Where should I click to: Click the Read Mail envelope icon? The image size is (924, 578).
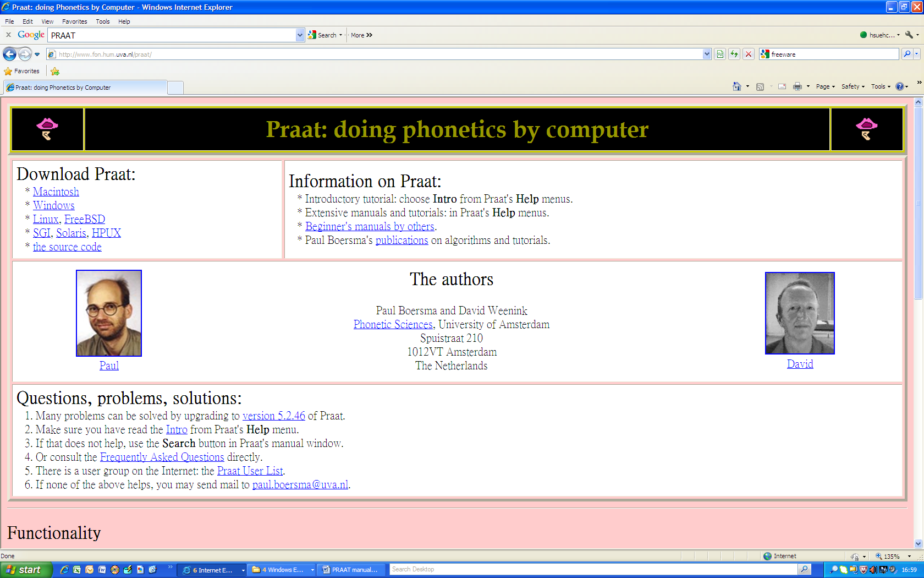782,86
